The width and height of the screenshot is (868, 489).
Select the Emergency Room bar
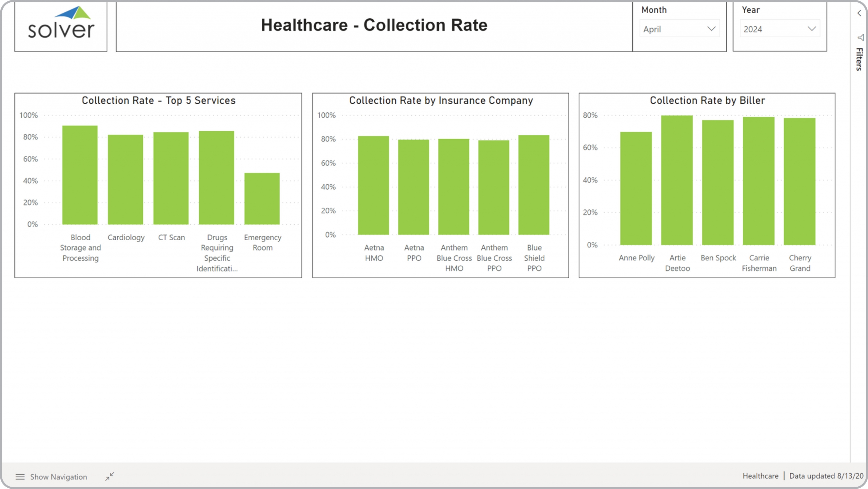pyautogui.click(x=262, y=199)
